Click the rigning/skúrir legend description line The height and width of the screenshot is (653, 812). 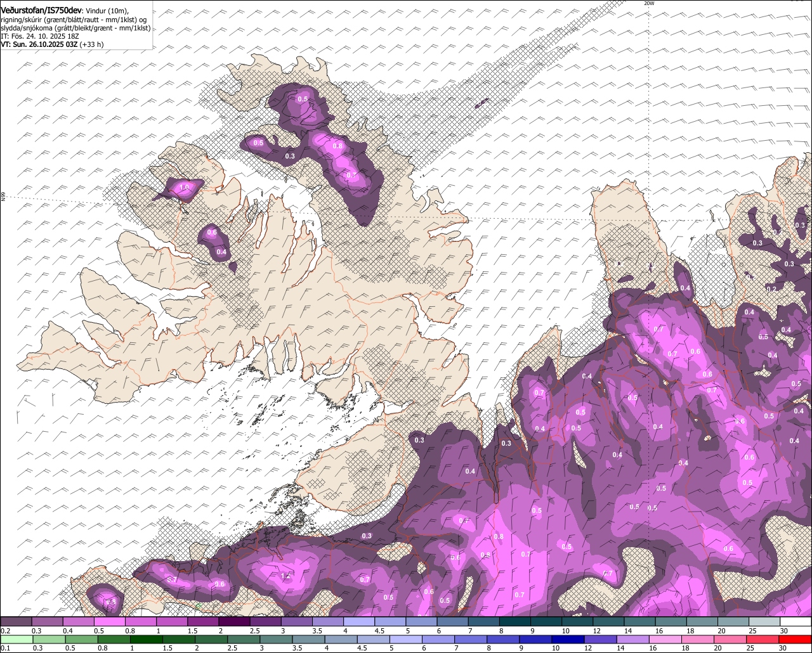(x=73, y=20)
